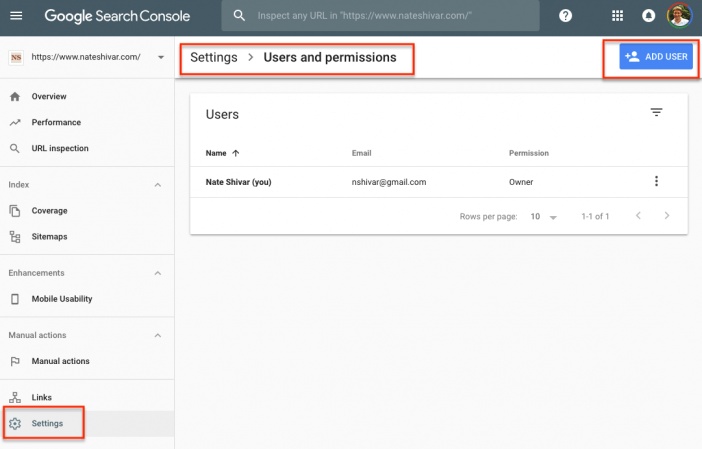Viewport: 702px width, 449px height.
Task: Open the hamburger navigation menu
Action: (x=16, y=16)
